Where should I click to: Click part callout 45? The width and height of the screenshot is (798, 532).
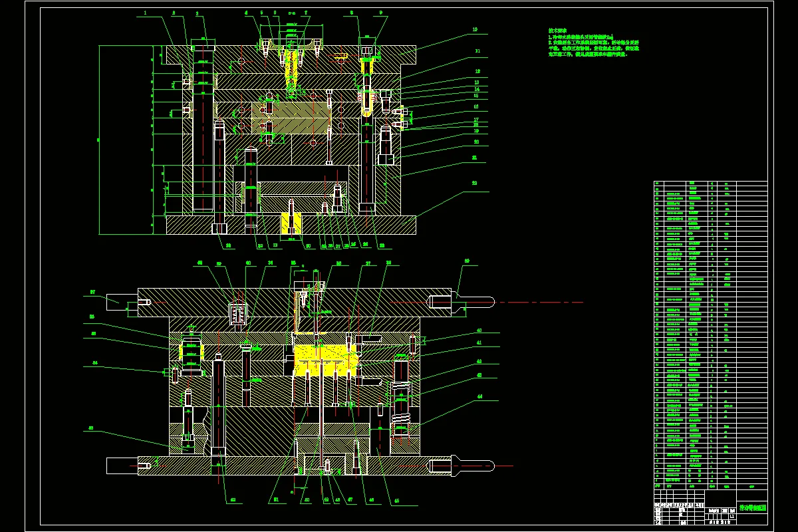coord(397,501)
